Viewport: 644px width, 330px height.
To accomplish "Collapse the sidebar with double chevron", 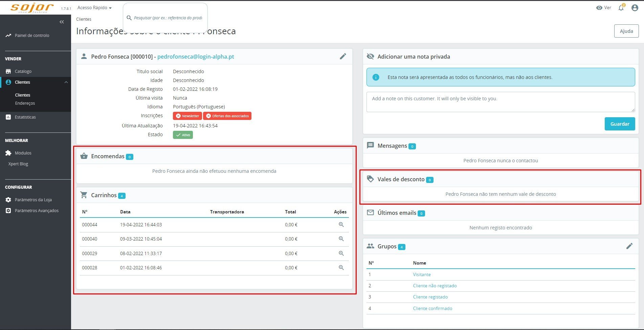I will click(x=62, y=22).
